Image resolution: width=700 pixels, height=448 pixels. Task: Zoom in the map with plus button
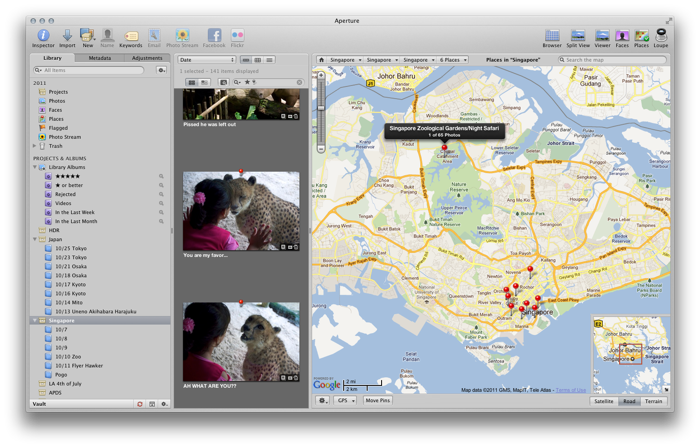point(321,75)
